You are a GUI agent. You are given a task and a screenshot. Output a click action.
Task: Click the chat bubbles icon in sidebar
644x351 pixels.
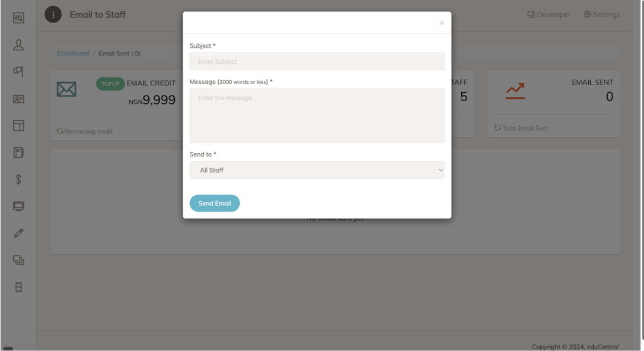click(18, 260)
